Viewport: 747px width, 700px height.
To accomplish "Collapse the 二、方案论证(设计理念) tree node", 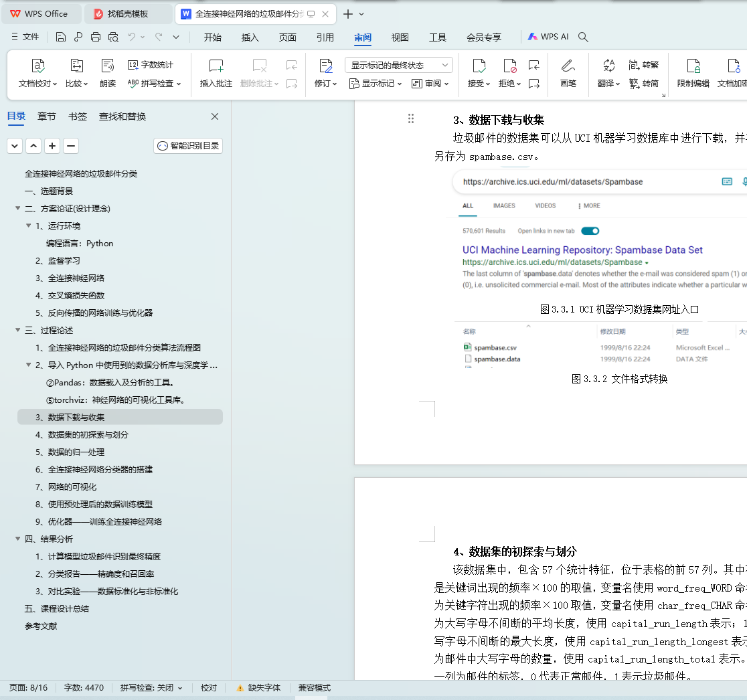I will point(18,208).
